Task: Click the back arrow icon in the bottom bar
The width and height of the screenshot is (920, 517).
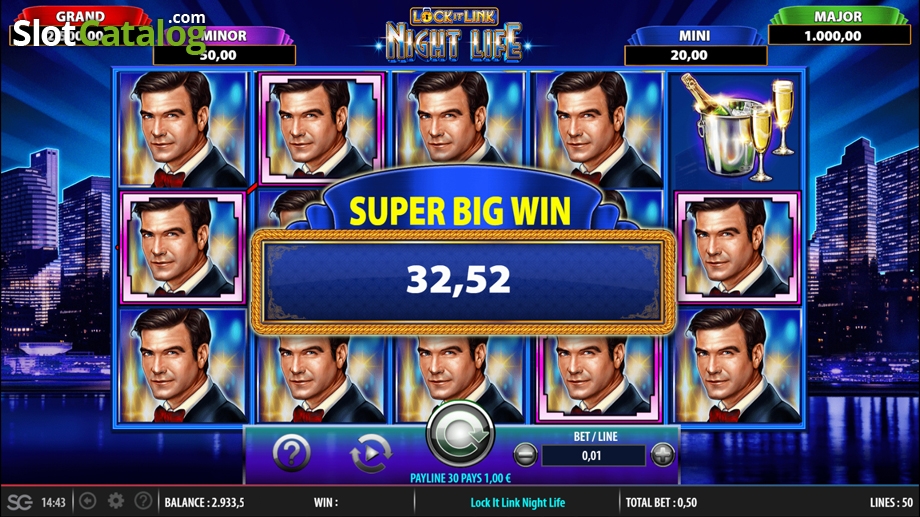Action: tap(88, 501)
